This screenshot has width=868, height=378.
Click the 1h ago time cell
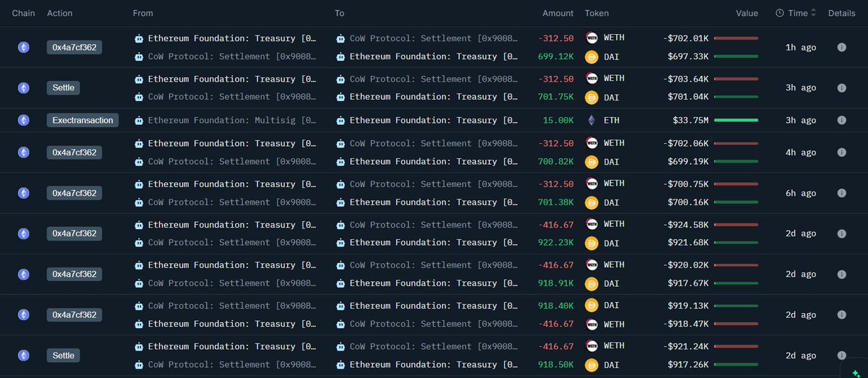point(801,47)
